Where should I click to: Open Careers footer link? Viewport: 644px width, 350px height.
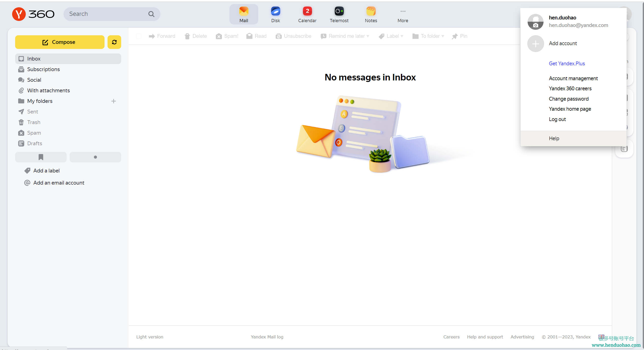[451, 337]
